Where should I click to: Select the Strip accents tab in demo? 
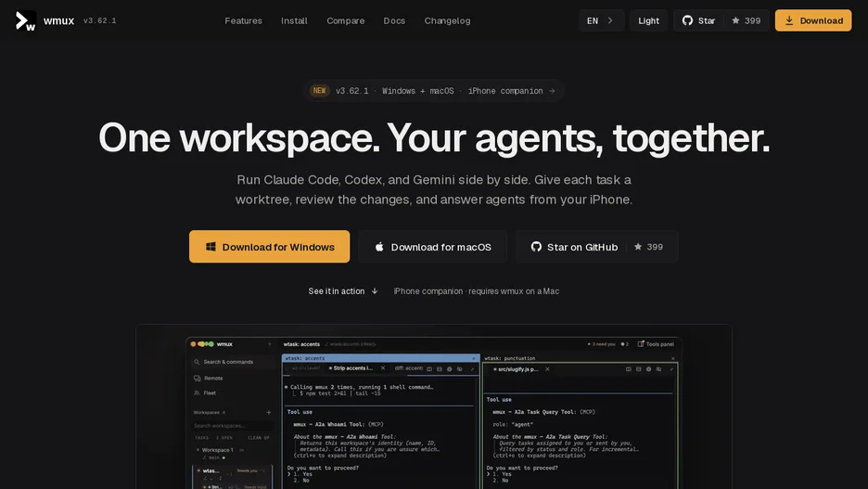click(x=352, y=368)
